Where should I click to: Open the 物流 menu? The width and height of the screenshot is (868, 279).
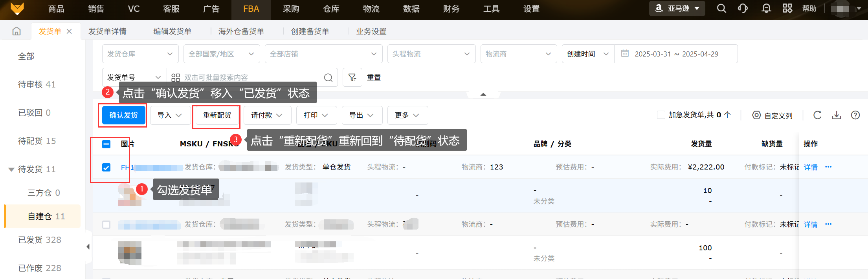pyautogui.click(x=371, y=9)
